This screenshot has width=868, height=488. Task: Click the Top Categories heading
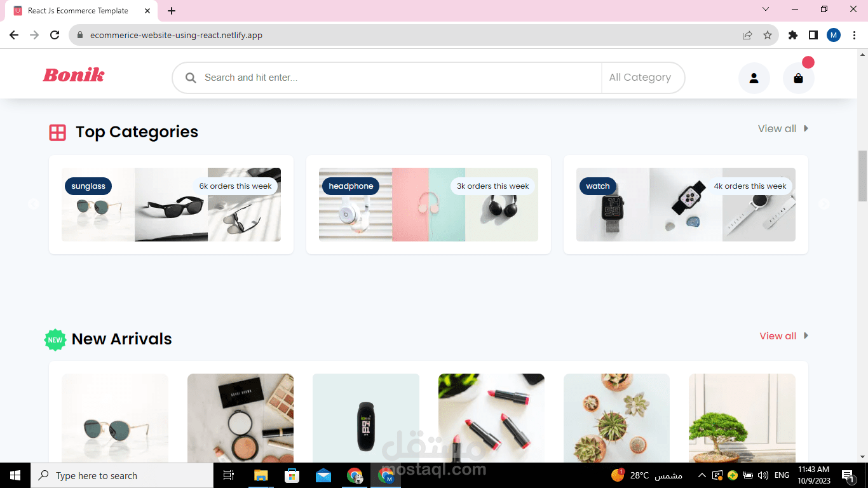pyautogui.click(x=137, y=132)
